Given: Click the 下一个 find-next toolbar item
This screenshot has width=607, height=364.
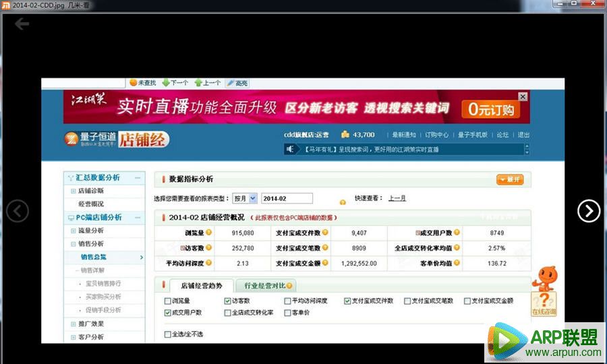Looking at the screenshot, I should (175, 83).
